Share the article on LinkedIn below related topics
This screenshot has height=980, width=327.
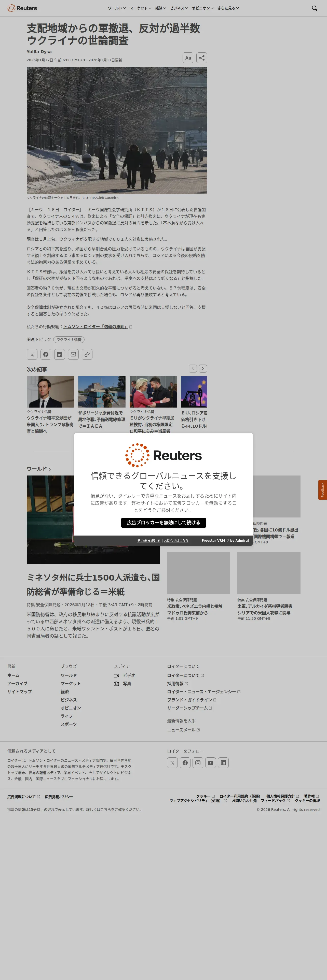click(59, 354)
